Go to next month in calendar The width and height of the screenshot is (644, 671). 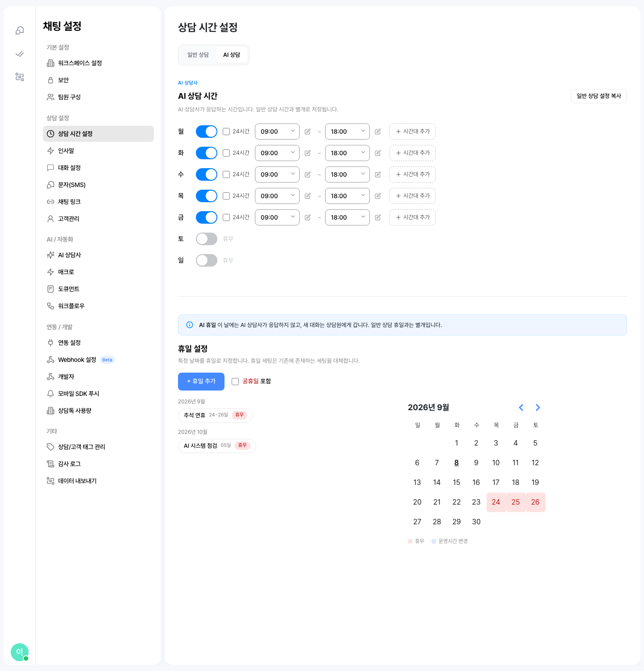tap(538, 408)
